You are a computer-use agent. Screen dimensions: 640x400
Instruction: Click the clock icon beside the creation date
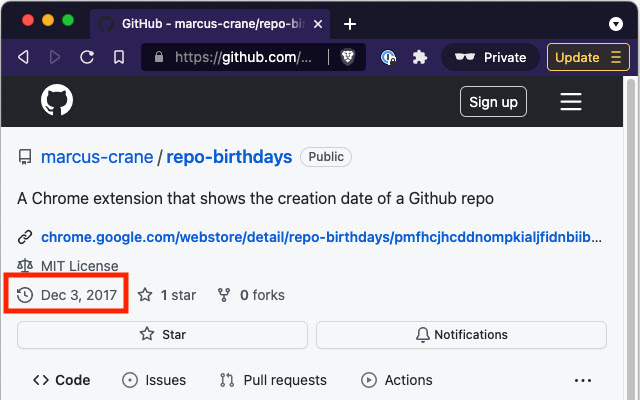click(25, 295)
